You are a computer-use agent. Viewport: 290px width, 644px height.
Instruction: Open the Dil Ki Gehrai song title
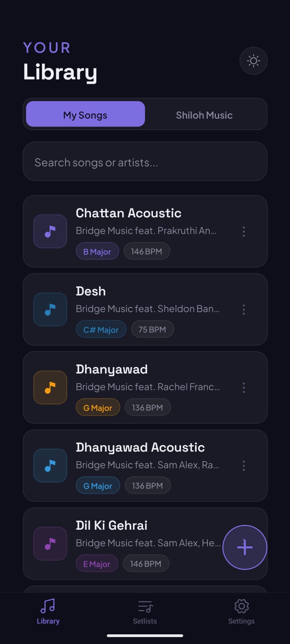pos(112,525)
